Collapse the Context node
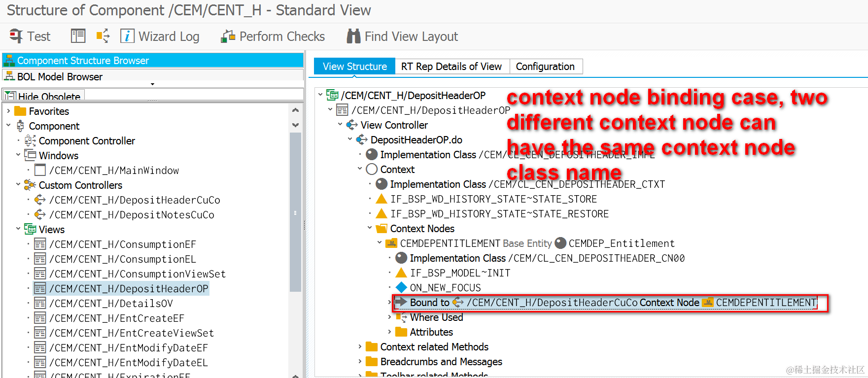This screenshot has height=378, width=868. [x=360, y=169]
